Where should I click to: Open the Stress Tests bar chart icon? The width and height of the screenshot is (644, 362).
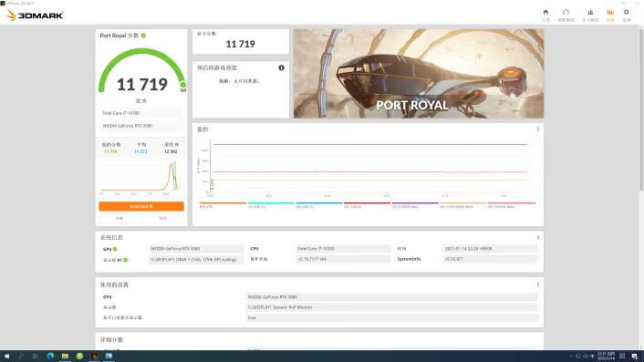[590, 13]
